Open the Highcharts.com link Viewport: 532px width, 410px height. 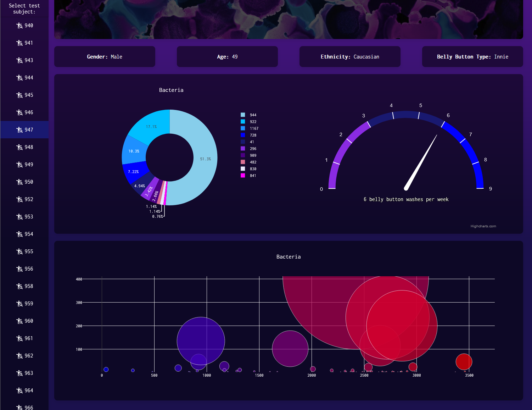(x=483, y=226)
